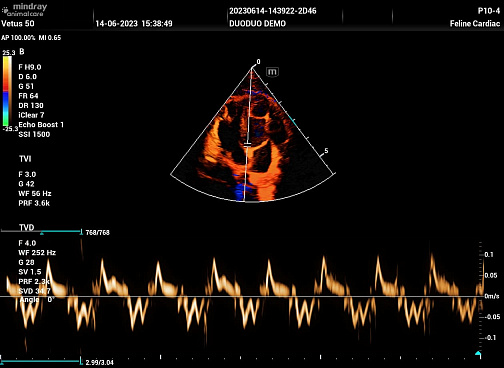Select the TVD parameter heading
This screenshot has width=504, height=368.
(x=26, y=227)
